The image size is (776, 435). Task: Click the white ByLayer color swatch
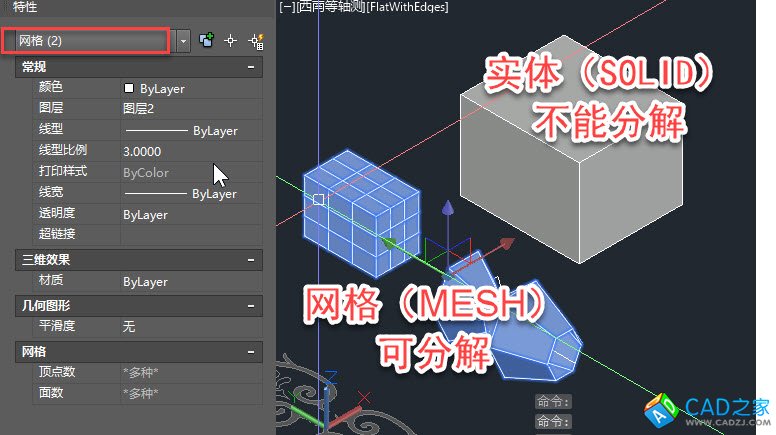pos(129,88)
